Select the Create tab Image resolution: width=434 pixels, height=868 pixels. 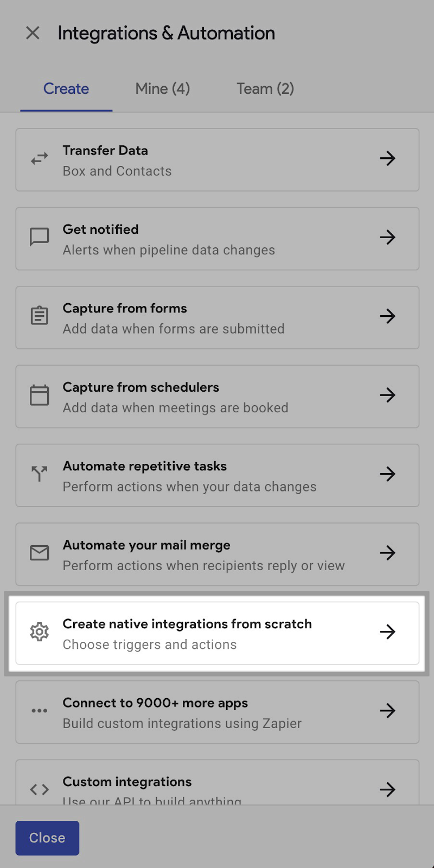click(66, 88)
